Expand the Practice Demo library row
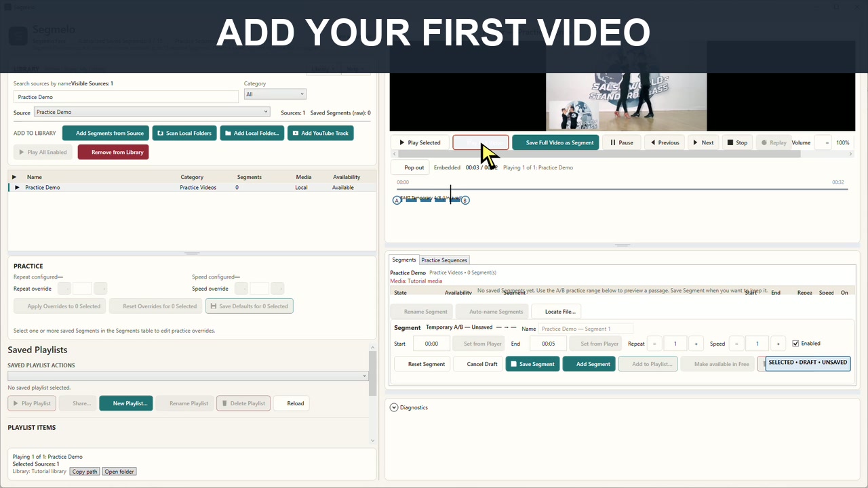This screenshot has height=488, width=868. (17, 187)
